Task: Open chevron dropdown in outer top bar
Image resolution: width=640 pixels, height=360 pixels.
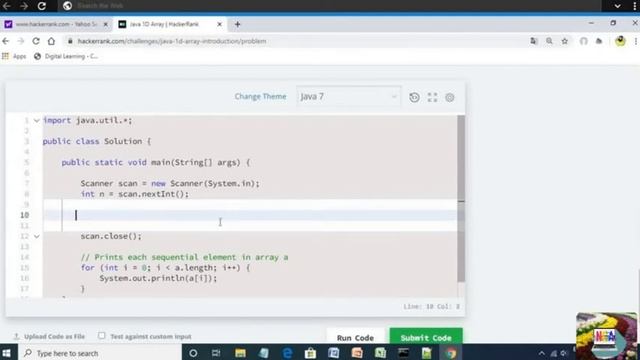Action: click(x=618, y=6)
